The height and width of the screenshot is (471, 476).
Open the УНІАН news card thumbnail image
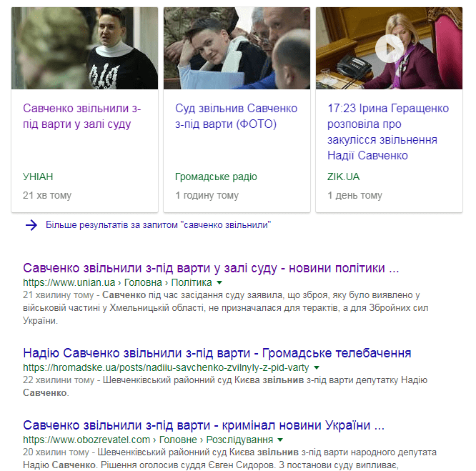[85, 49]
